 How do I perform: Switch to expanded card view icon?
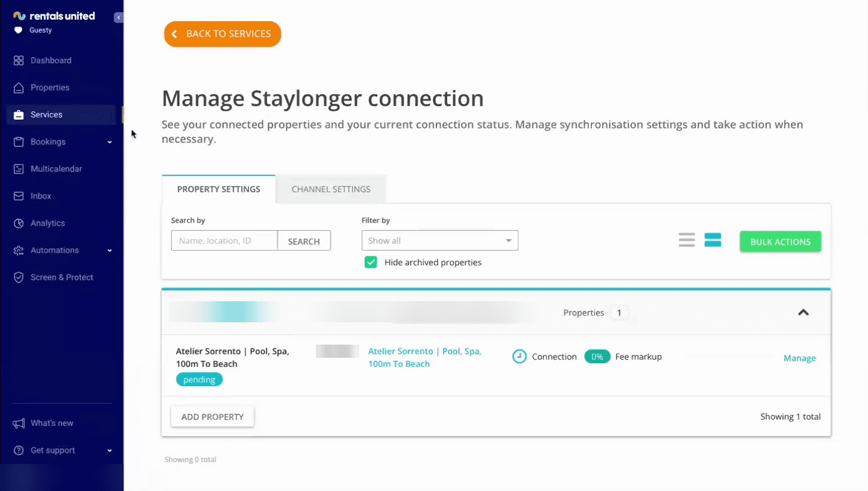coord(713,240)
